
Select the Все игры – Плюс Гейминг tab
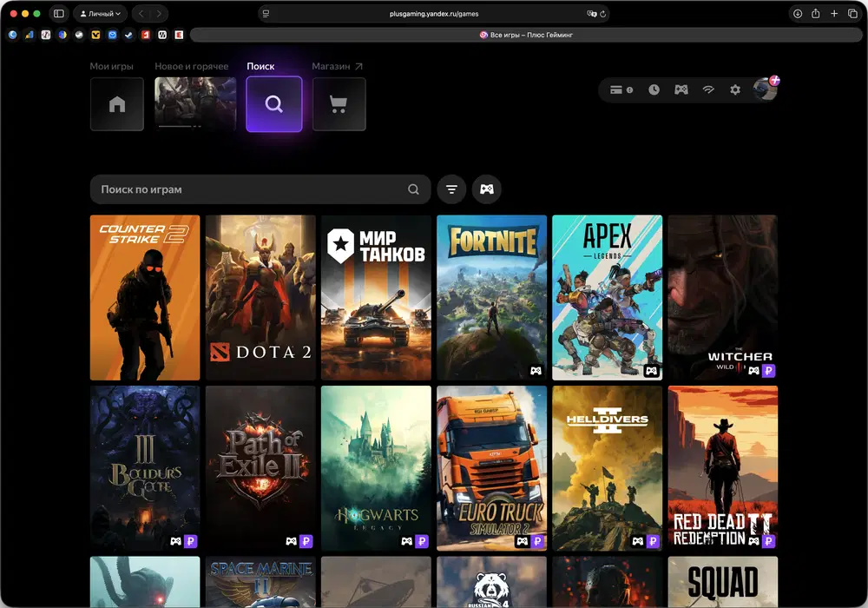point(526,35)
